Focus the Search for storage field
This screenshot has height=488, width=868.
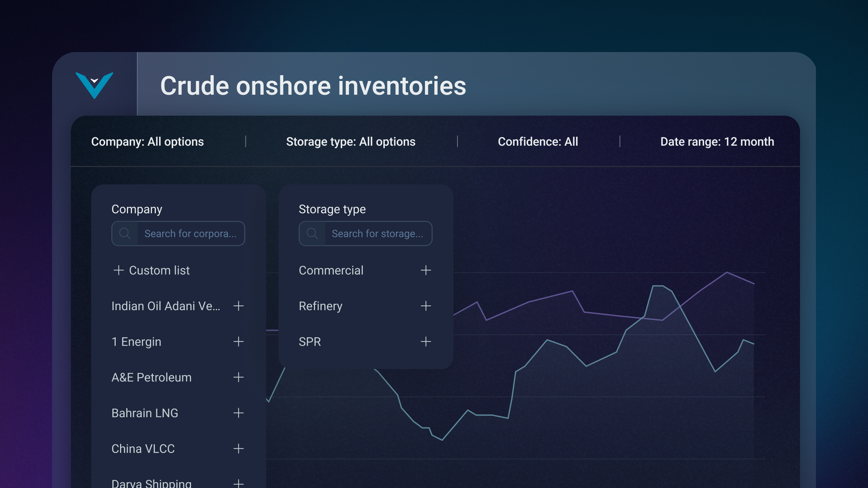click(x=377, y=234)
